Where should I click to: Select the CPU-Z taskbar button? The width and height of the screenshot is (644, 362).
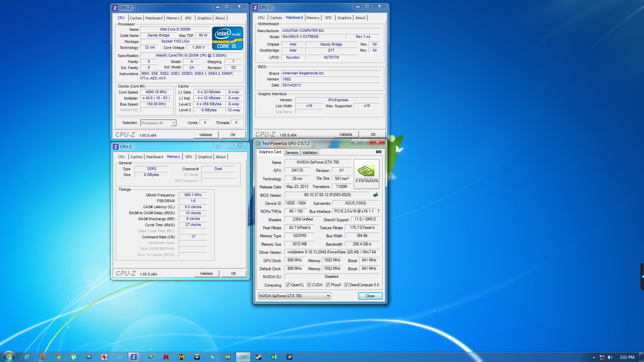pyautogui.click(x=134, y=357)
